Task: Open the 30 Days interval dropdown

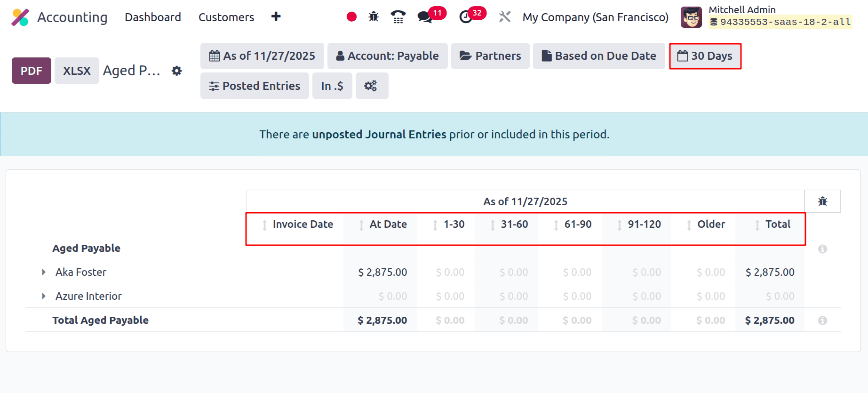Action: point(705,56)
